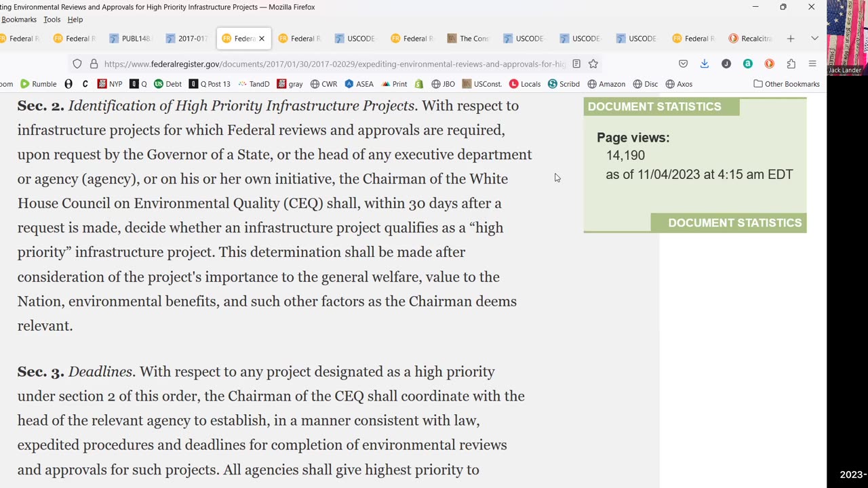The width and height of the screenshot is (868, 488).
Task: Open the Firefox application menu
Action: pos(812,64)
